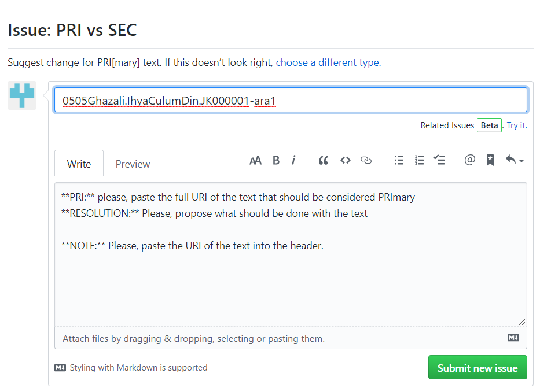Apply italic formatting in editor toolbar
Viewport: 540px width, 392px height.
coord(293,161)
